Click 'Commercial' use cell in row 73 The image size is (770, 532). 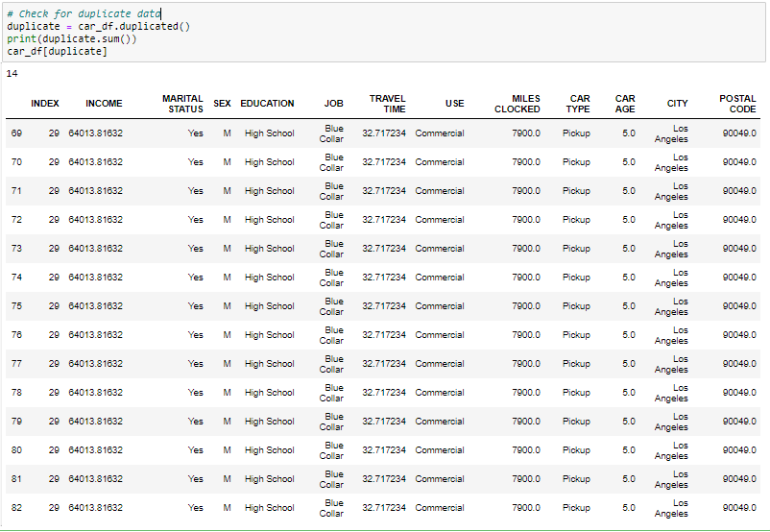(x=440, y=249)
